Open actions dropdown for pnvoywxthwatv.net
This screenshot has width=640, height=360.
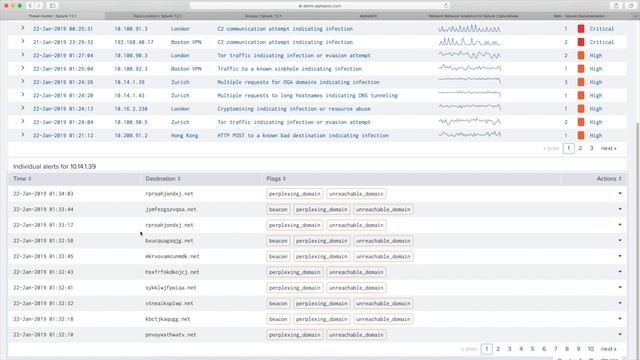pyautogui.click(x=620, y=334)
